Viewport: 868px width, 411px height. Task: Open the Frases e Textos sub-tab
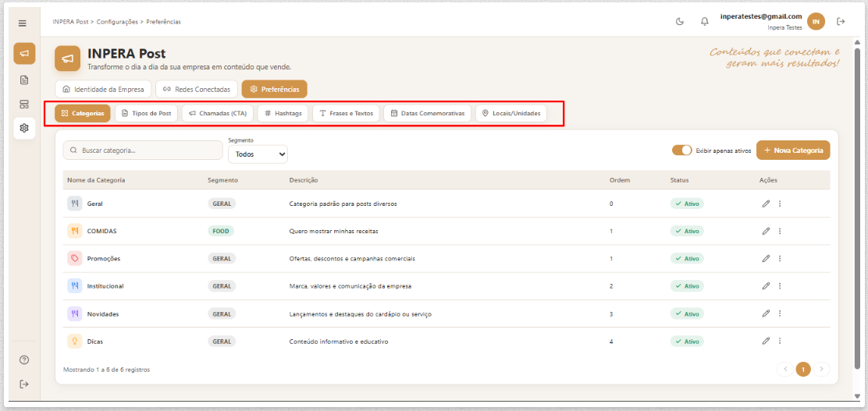click(x=346, y=113)
